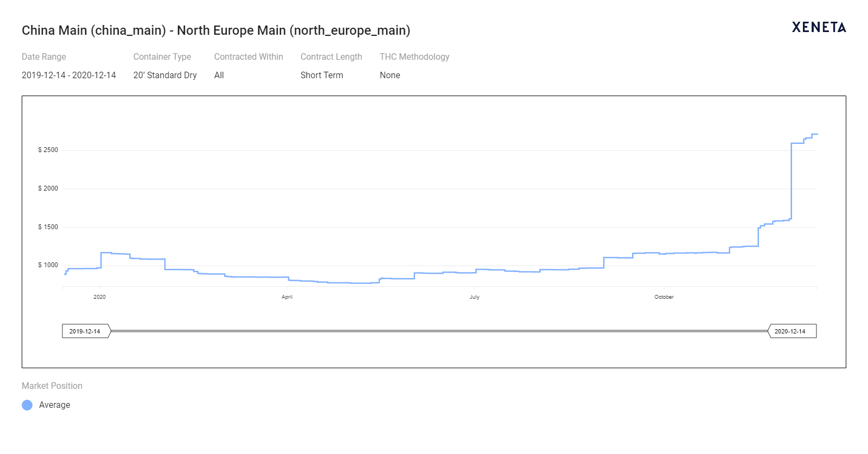The image size is (868, 454).
Task: Click the April x-axis label
Action: coord(287,297)
